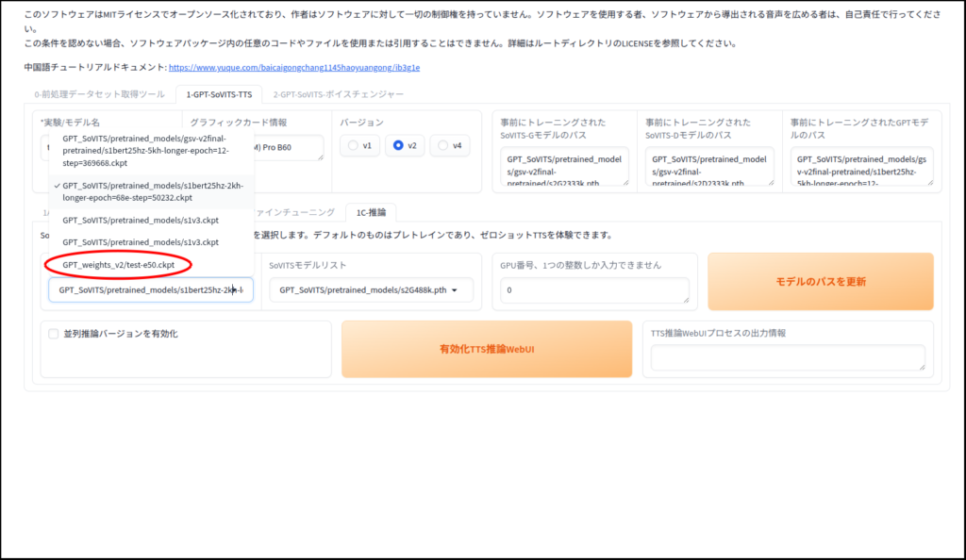Viewport: 966px width, 560px height.
Task: Enable the 並列推論バージョンを有効化 checkbox
Action: tap(54, 334)
